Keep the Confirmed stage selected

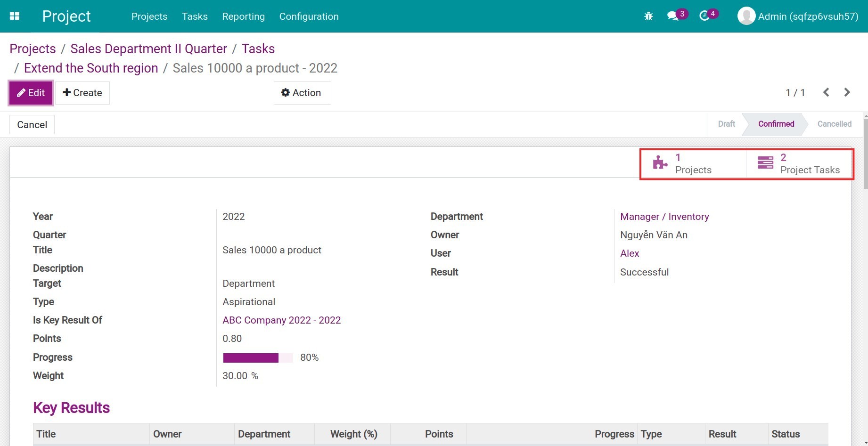click(775, 124)
